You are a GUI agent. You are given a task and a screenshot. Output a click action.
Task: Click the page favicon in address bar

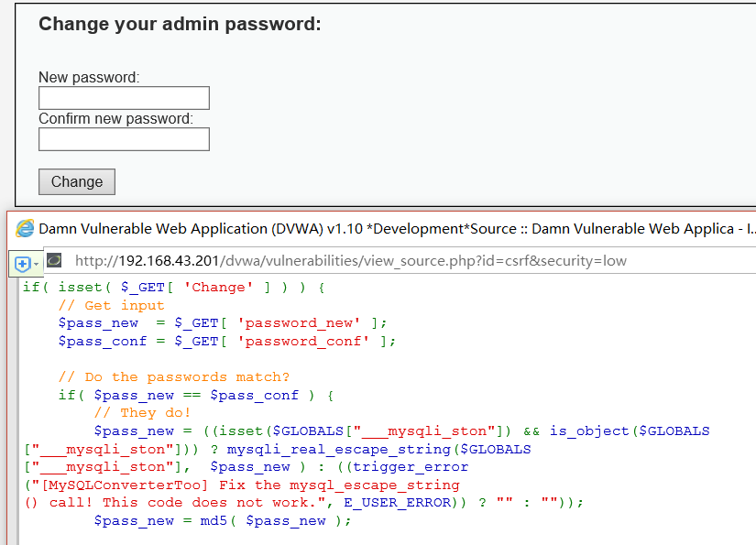pyautogui.click(x=54, y=260)
